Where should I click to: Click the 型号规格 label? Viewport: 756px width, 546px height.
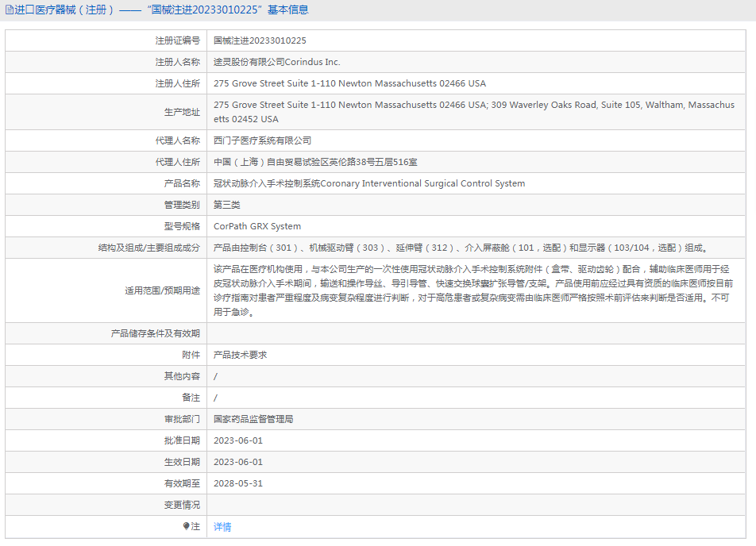pyautogui.click(x=182, y=226)
